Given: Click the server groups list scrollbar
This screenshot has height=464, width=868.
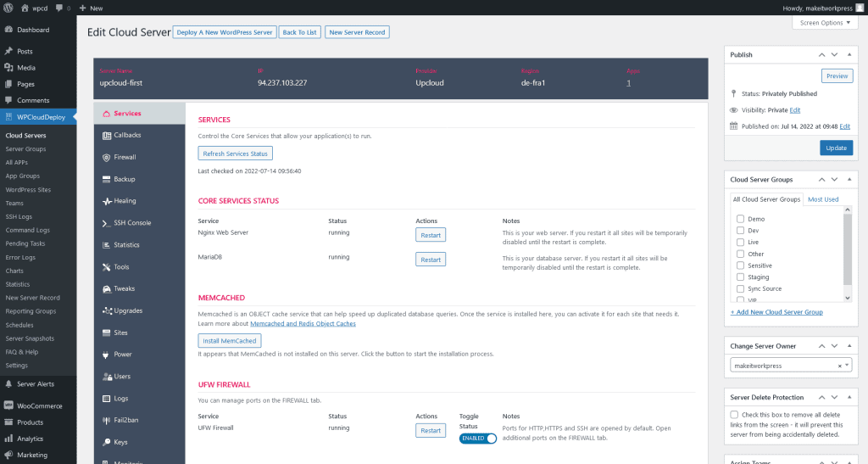Looking at the screenshot, I should (x=847, y=254).
